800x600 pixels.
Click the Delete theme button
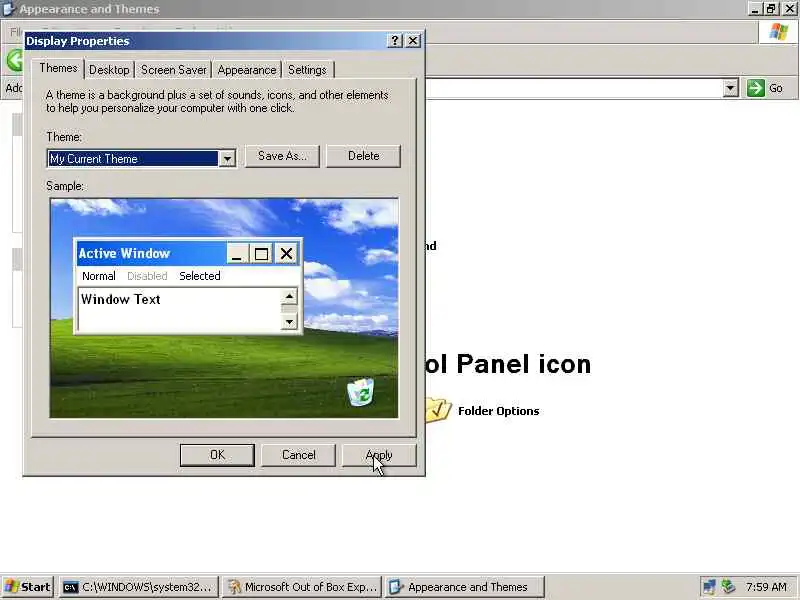click(x=363, y=156)
